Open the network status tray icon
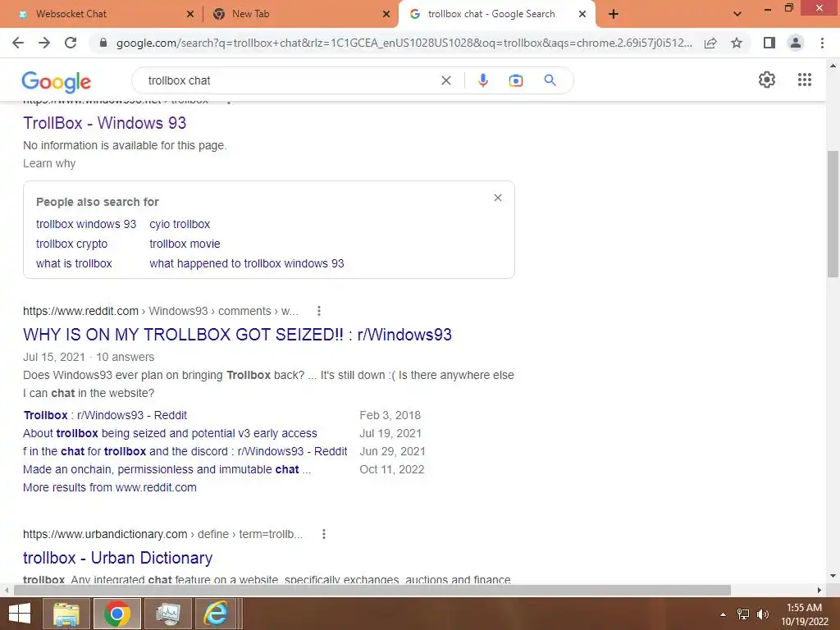The width and height of the screenshot is (840, 630). (743, 614)
